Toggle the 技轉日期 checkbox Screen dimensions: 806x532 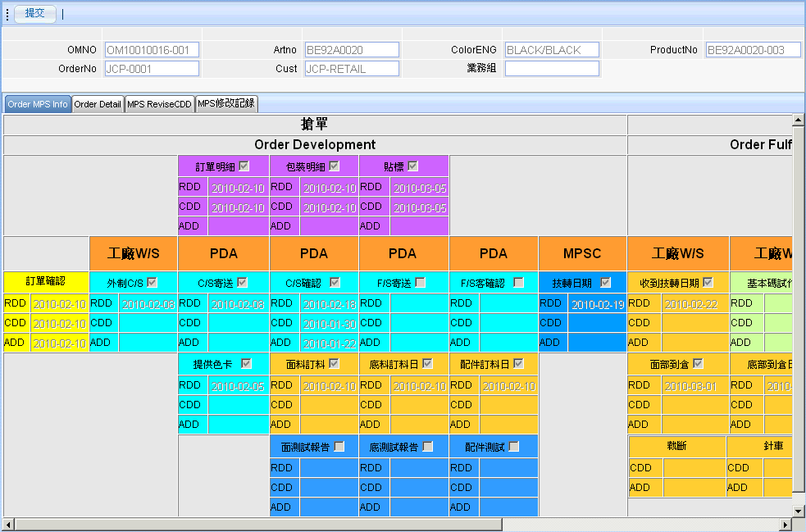click(x=606, y=282)
